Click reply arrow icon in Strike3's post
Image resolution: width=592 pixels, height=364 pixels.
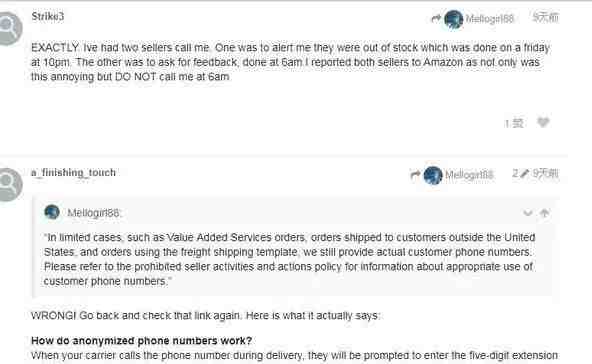(436, 18)
